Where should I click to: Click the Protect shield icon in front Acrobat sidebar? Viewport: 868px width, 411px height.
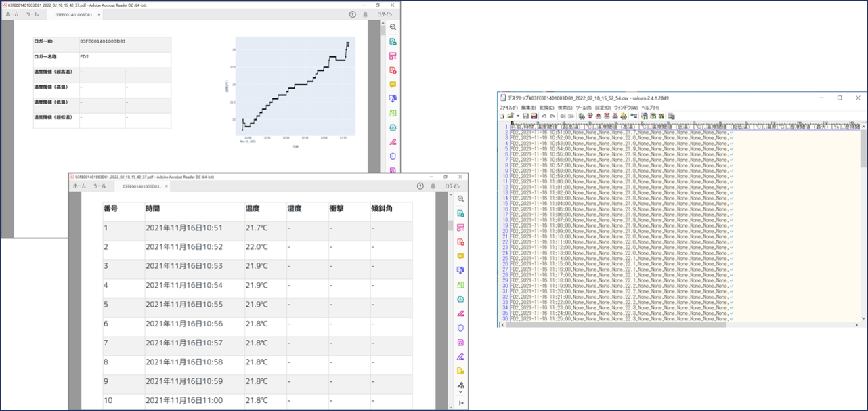coord(460,328)
